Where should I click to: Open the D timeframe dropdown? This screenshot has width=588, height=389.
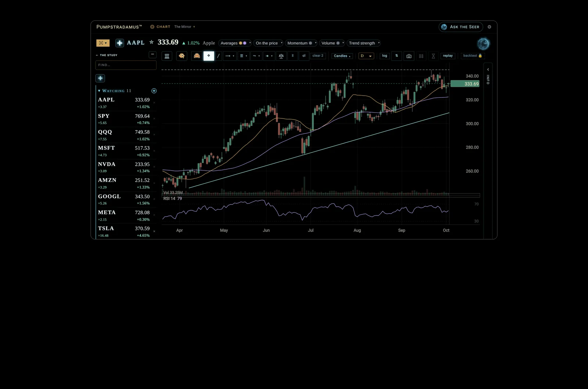point(366,56)
